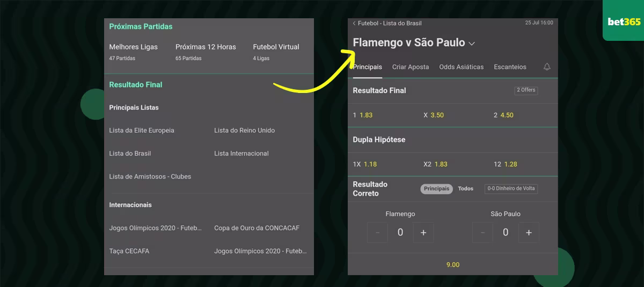
Task: Open Lista do Reino Unido
Action: coord(244,130)
